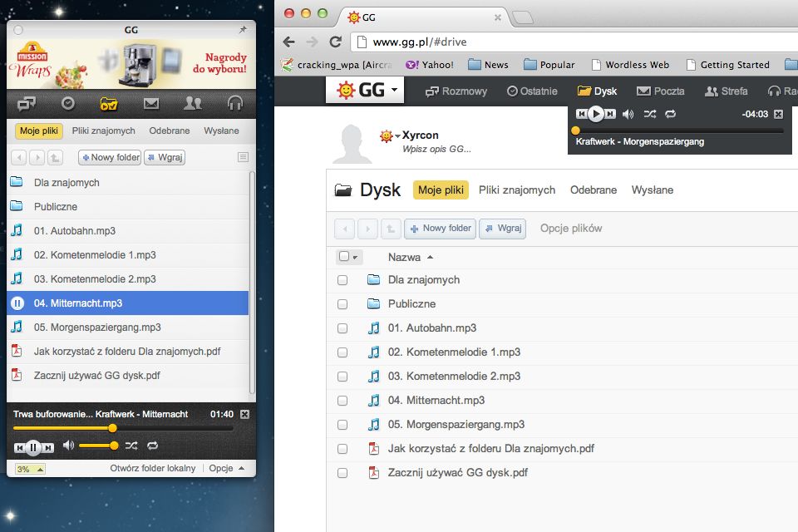Check the box for Dla znajomych folder
The width and height of the screenshot is (798, 532).
coord(342,280)
